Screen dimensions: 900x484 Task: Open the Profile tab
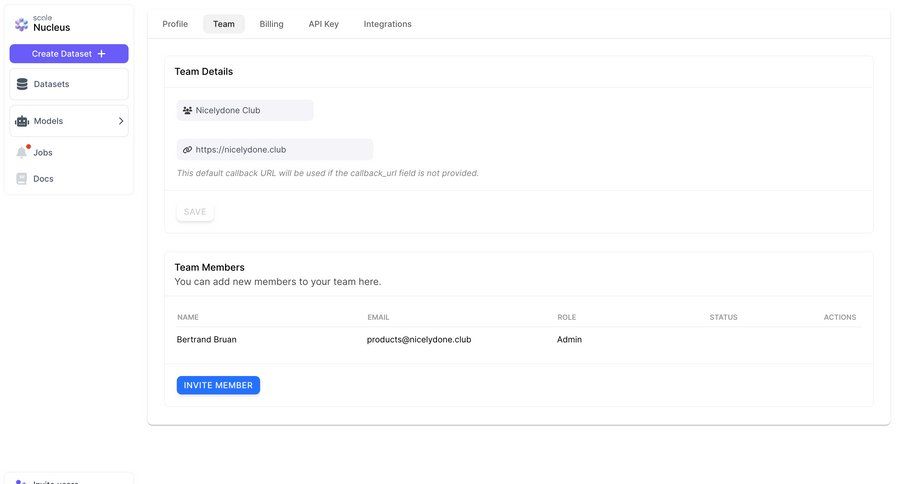coord(175,24)
